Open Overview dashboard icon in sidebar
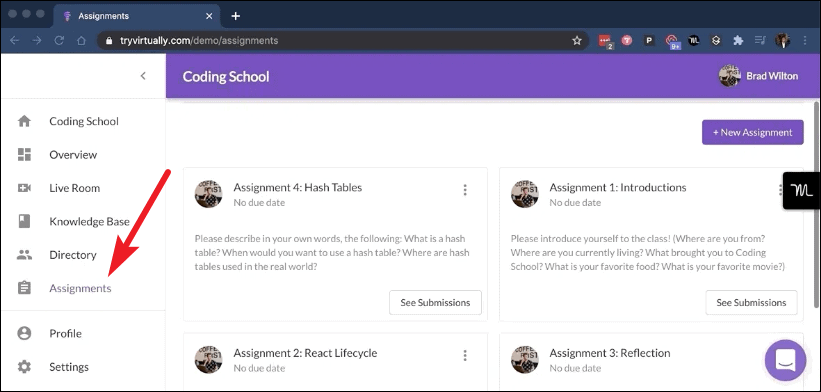The height and width of the screenshot is (392, 821). coord(24,154)
